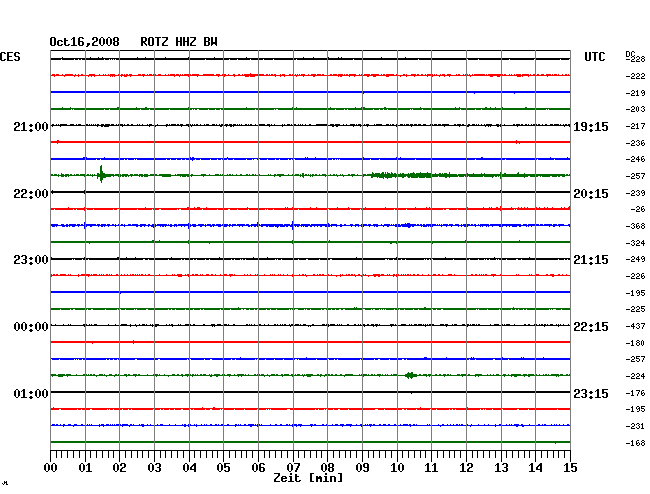Click minute axis tick label 05
This screenshot has width=650, height=494.
click(223, 468)
